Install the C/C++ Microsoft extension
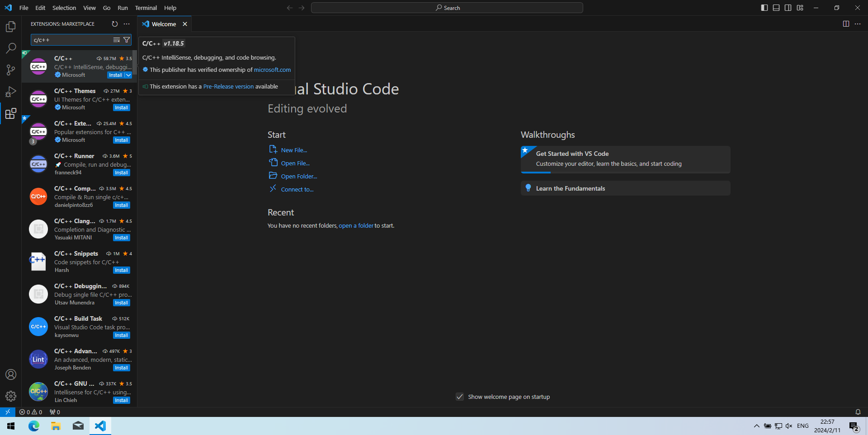This screenshot has height=435, width=868. 115,75
